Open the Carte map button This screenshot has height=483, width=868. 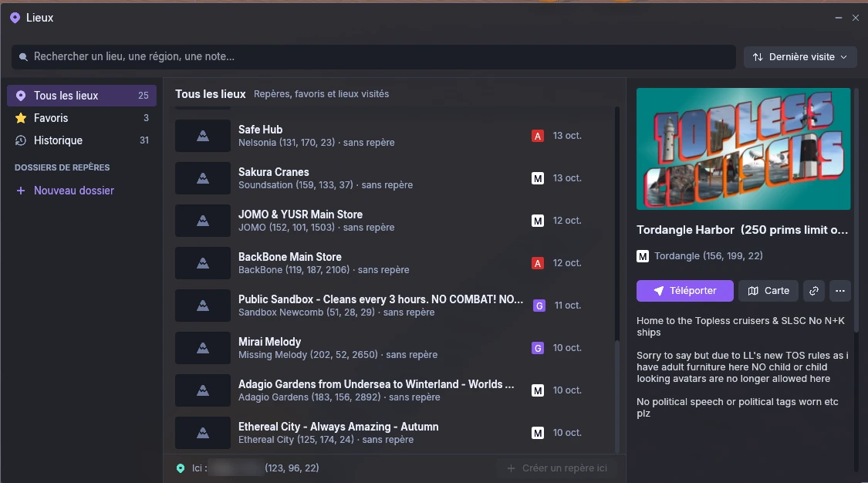coord(768,290)
